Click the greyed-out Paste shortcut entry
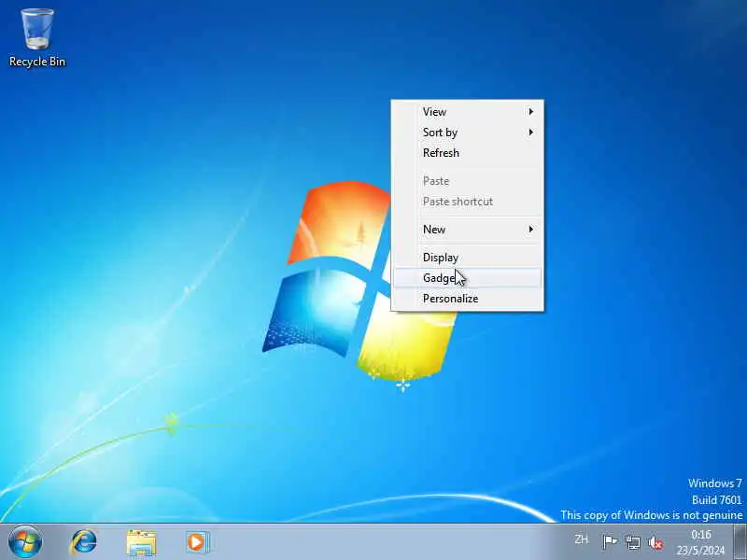This screenshot has height=560, width=747. pos(468,202)
